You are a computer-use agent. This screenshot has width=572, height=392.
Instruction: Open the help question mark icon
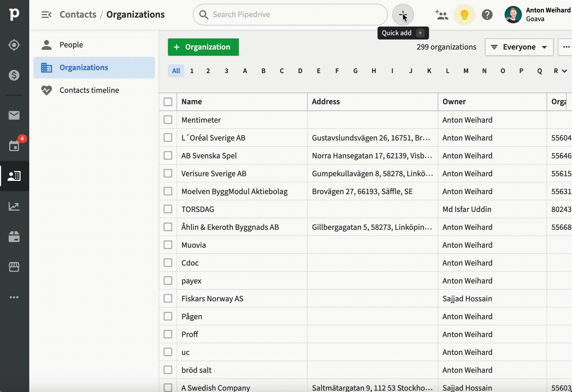(x=487, y=15)
